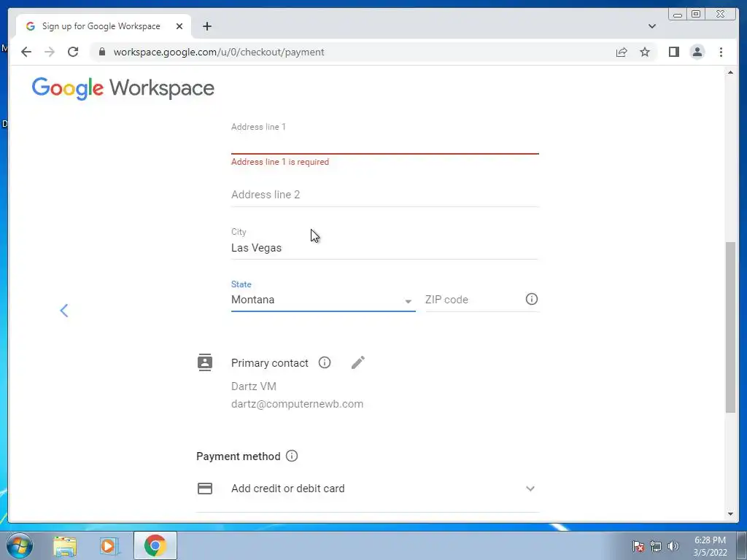Click the scrollbar down arrow
Image resolution: width=747 pixels, height=560 pixels.
coord(730,514)
